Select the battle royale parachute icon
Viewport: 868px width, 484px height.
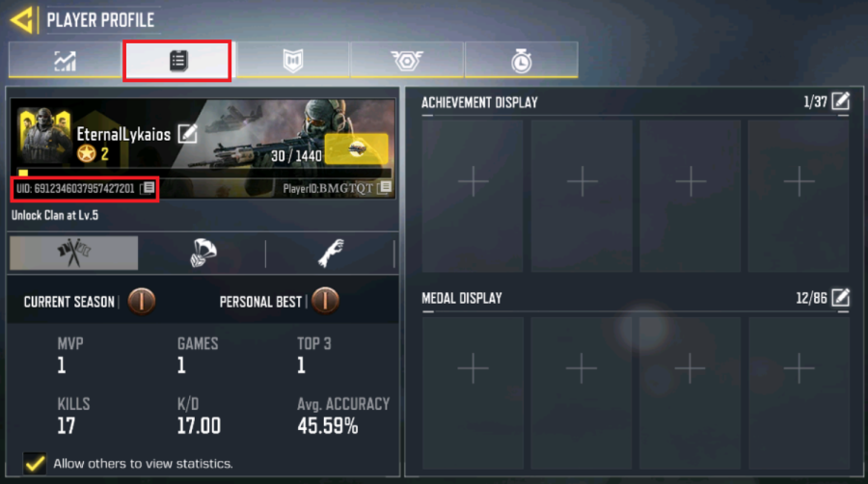(203, 253)
